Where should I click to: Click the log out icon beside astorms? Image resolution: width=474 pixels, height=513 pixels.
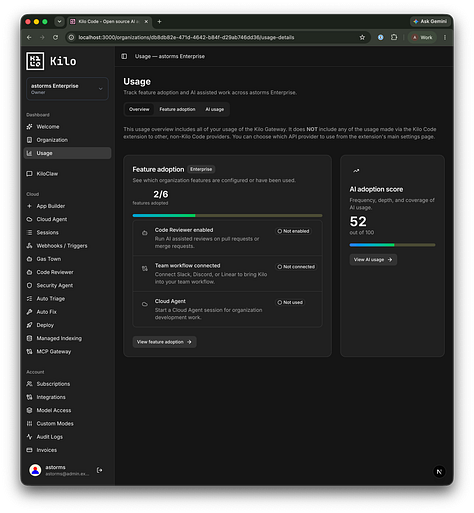99,470
